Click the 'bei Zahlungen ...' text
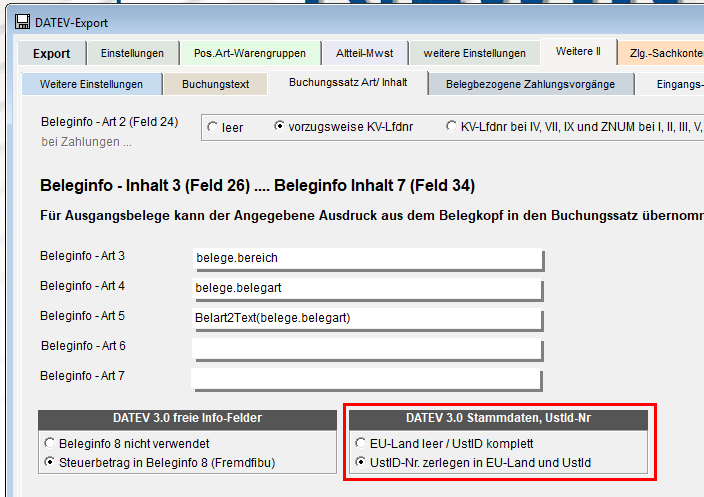Image resolution: width=704 pixels, height=497 pixels. click(x=87, y=142)
